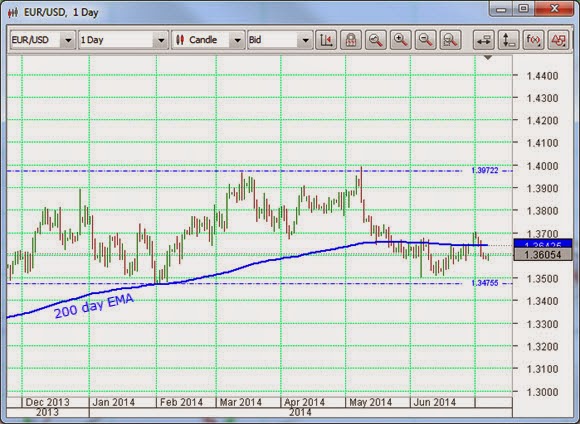The image size is (580, 424).
Task: Click the 1.4400 price axis label
Action: pos(542,76)
